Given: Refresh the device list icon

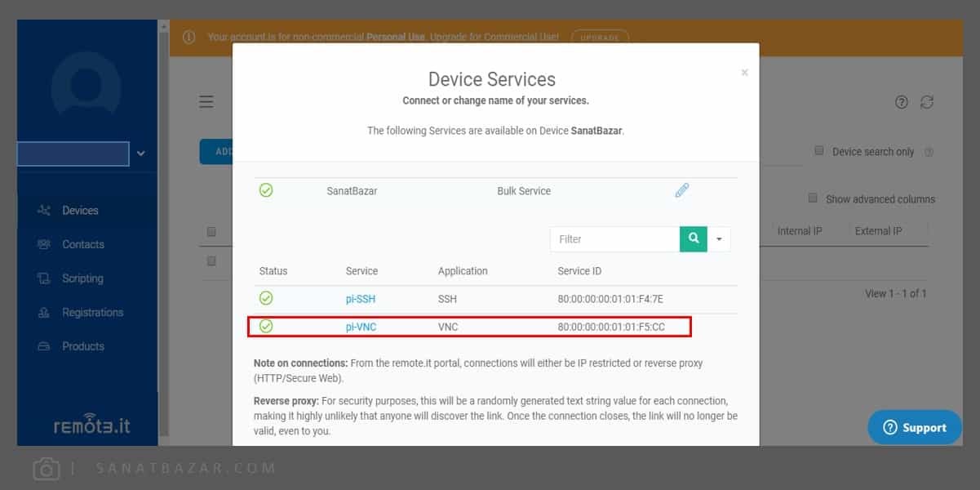Looking at the screenshot, I should (x=926, y=102).
